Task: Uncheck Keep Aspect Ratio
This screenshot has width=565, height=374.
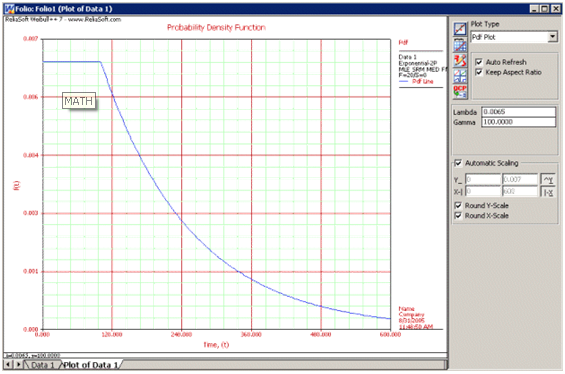Action: [x=479, y=72]
